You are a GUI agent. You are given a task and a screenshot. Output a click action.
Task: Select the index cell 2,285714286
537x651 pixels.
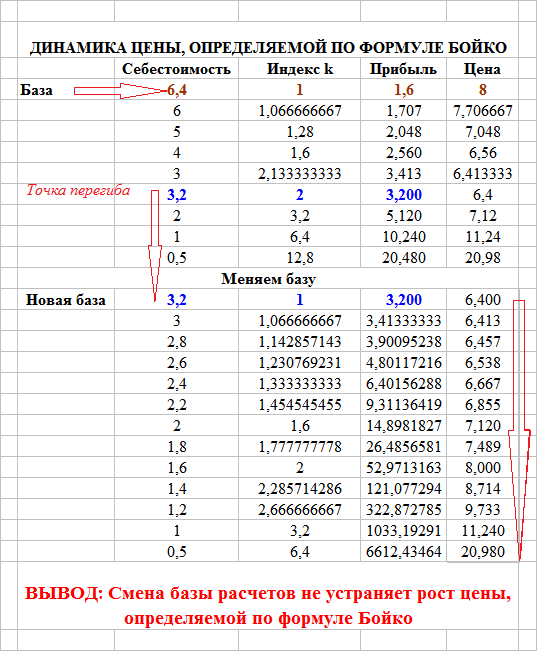299,488
